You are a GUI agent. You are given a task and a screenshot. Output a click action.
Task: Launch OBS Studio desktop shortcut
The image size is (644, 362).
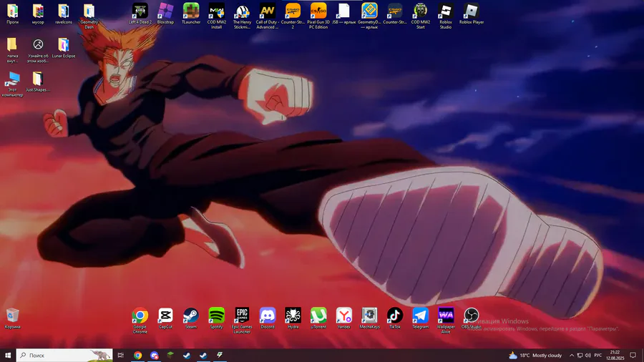click(471, 318)
